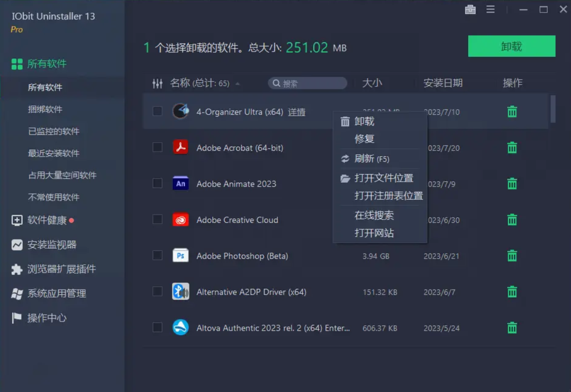Toggle checkbox for Adobe Acrobat (64-bit)
This screenshot has width=571, height=392.
pyautogui.click(x=158, y=147)
